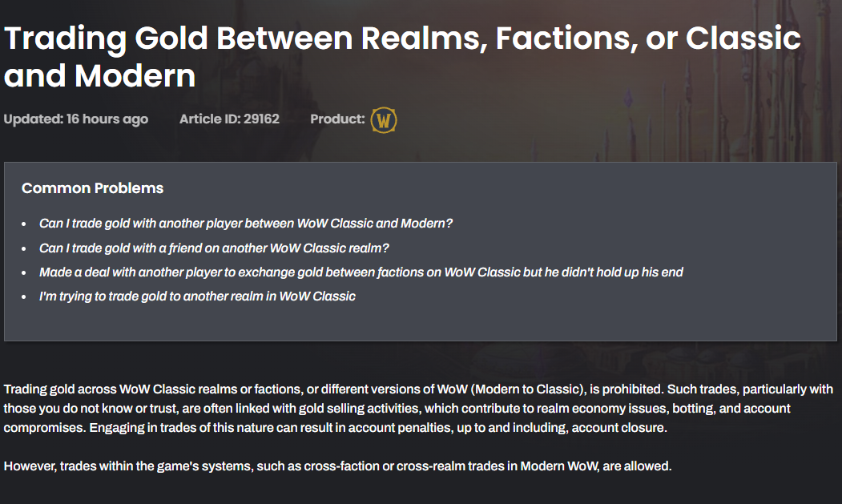This screenshot has width=842, height=504.
Task: Click the 'Article ID: 29162' label
Action: pos(229,119)
